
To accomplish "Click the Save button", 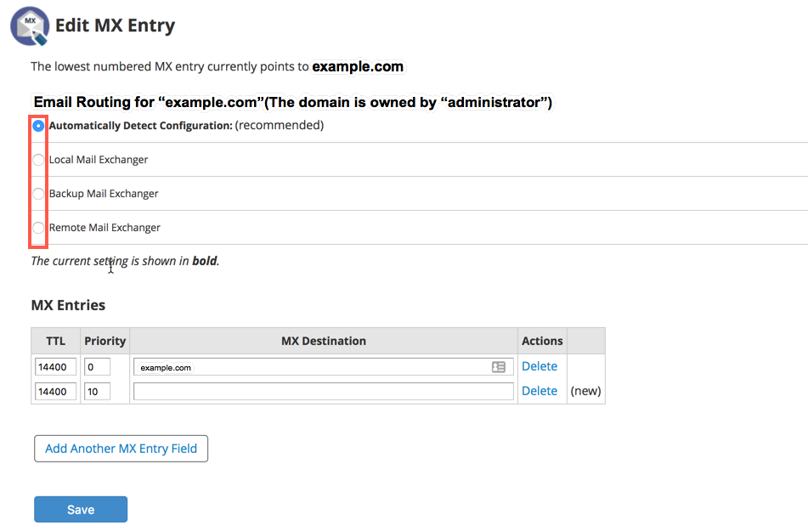I will 81,509.
